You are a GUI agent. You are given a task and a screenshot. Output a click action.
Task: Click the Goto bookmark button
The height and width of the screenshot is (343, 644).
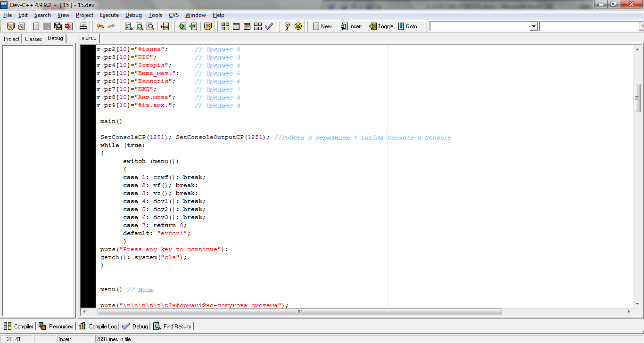click(x=407, y=26)
